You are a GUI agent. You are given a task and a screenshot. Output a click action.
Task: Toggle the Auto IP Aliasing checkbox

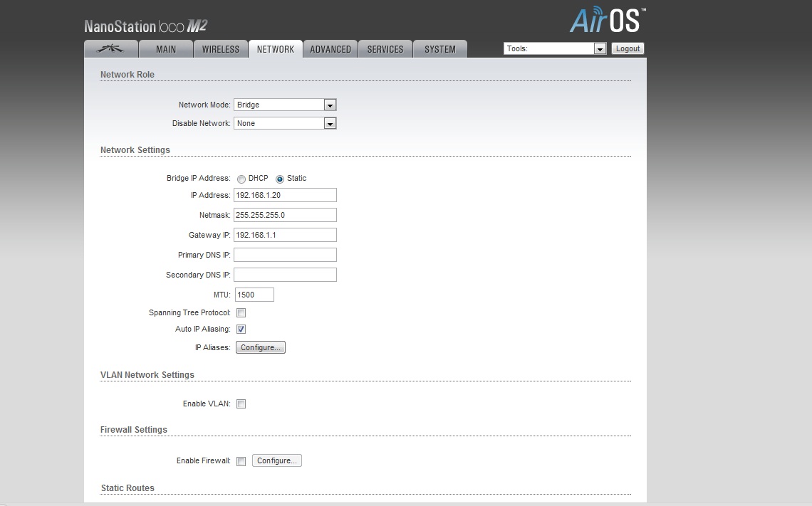click(x=241, y=329)
